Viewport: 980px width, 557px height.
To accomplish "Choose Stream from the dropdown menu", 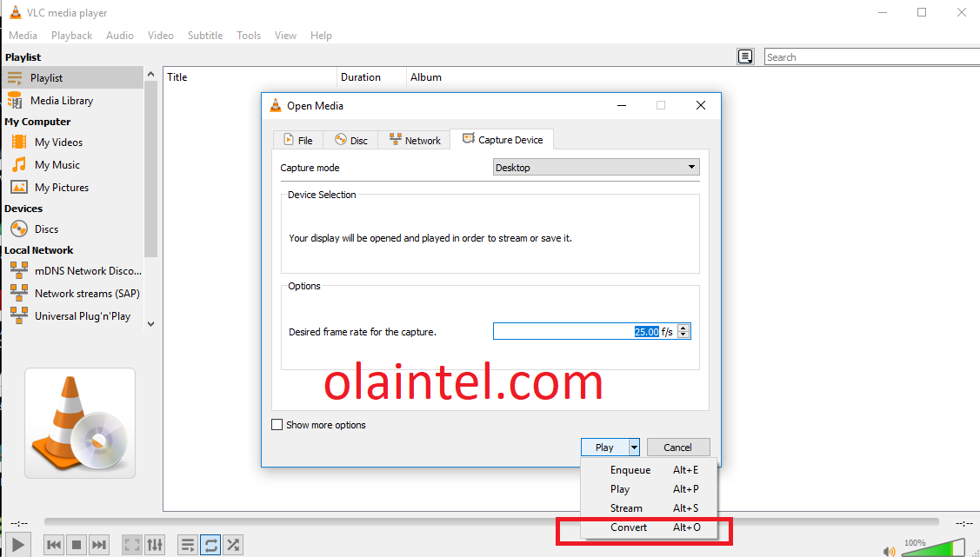I will [x=649, y=508].
